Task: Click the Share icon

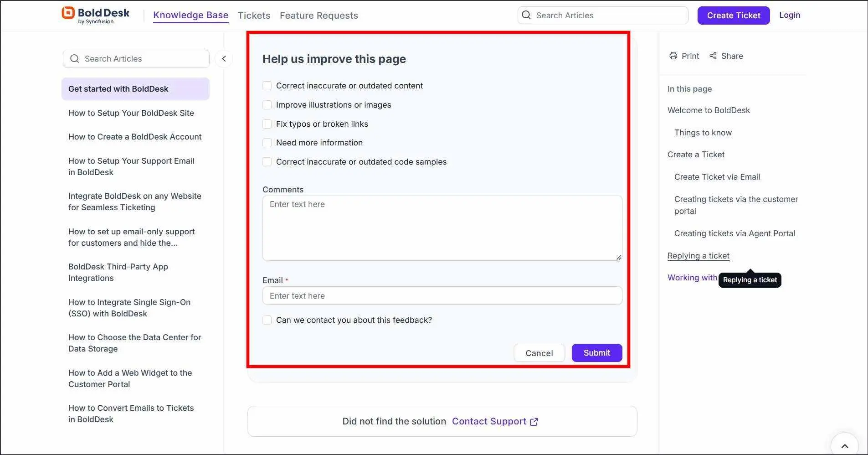Action: [x=713, y=56]
